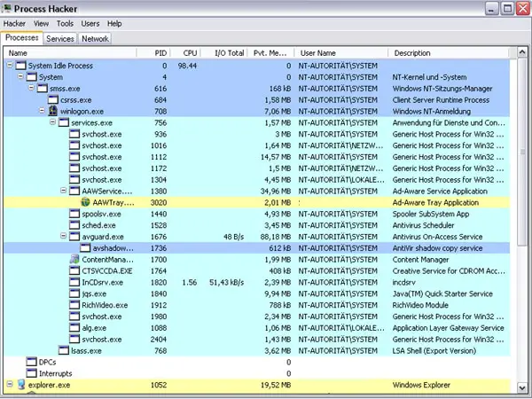This screenshot has height=399, width=532.
Task: Select the Windows Explorer description
Action: pos(421,385)
